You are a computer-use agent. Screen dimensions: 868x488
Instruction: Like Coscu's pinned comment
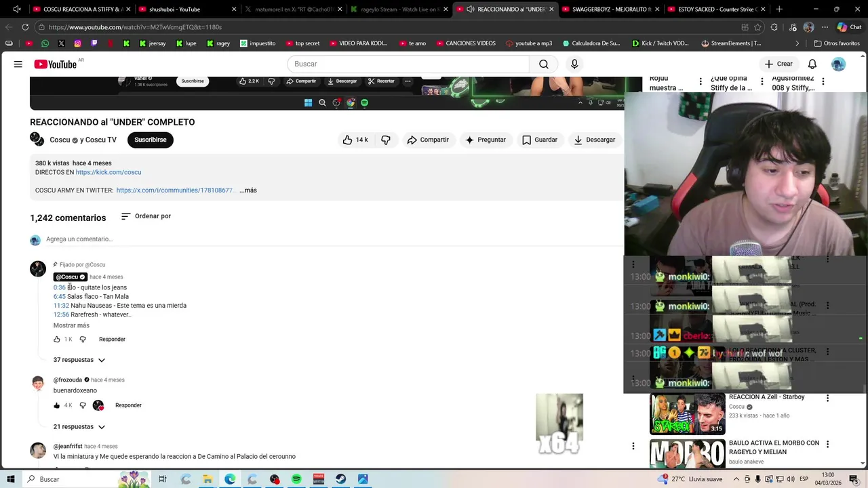pos(57,339)
